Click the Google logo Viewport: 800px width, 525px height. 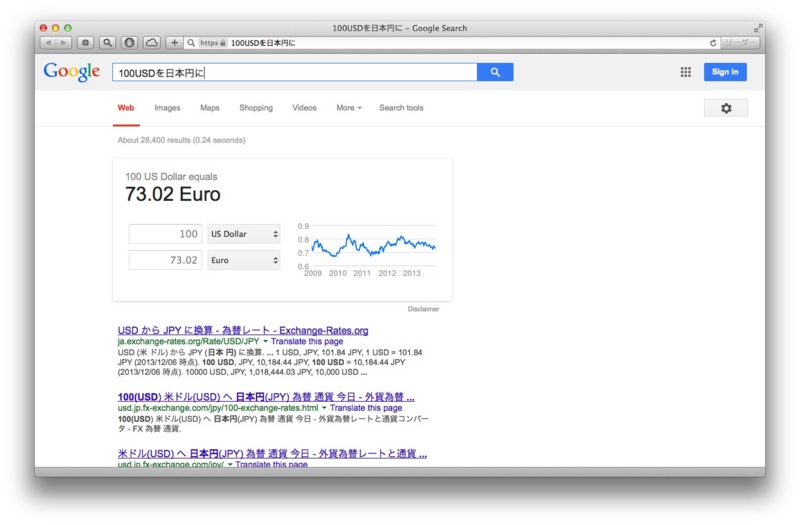tap(71, 71)
